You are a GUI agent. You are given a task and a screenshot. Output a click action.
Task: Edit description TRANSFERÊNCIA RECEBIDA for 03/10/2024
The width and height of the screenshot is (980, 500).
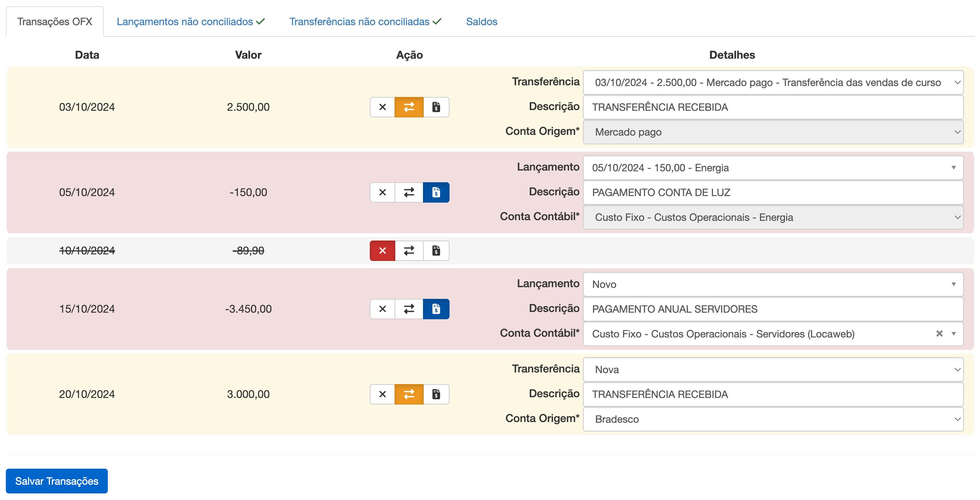pyautogui.click(x=773, y=107)
